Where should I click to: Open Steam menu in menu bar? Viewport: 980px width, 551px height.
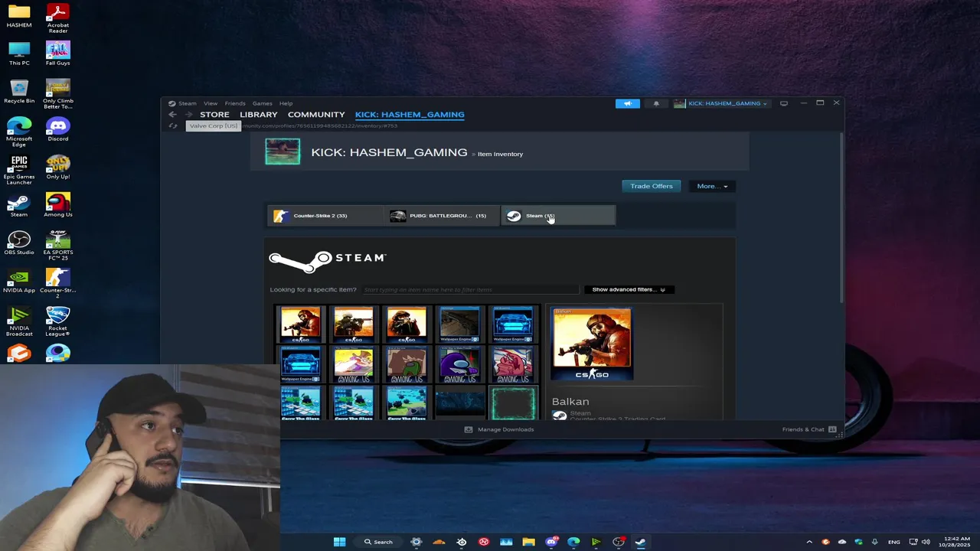click(x=188, y=103)
